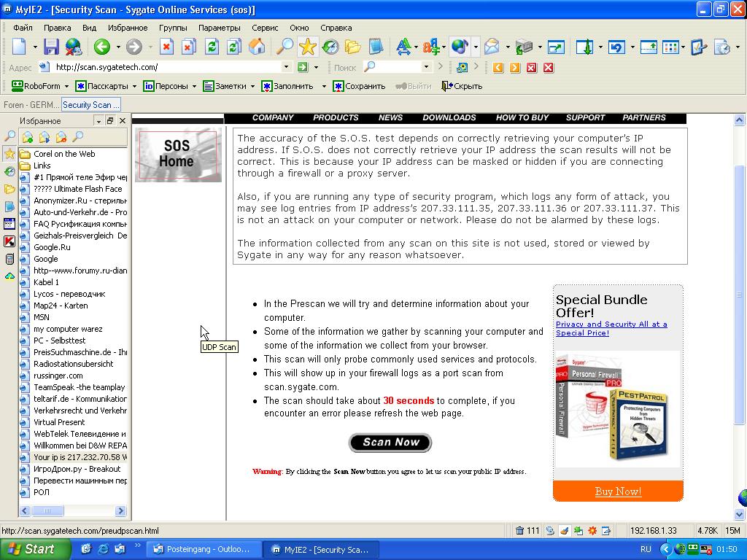Click the SOS Home image
The width and height of the screenshot is (747, 560).
(x=178, y=155)
